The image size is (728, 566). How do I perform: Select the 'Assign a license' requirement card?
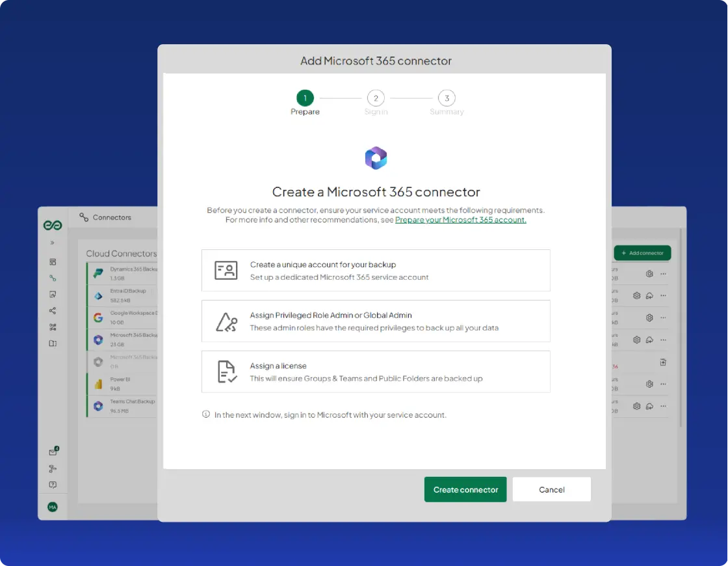tap(376, 371)
